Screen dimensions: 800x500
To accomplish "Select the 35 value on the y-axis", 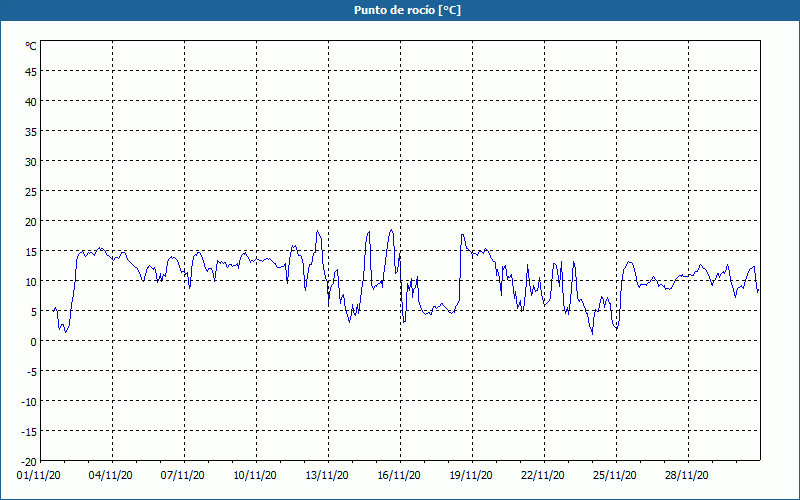I will 31,132.
